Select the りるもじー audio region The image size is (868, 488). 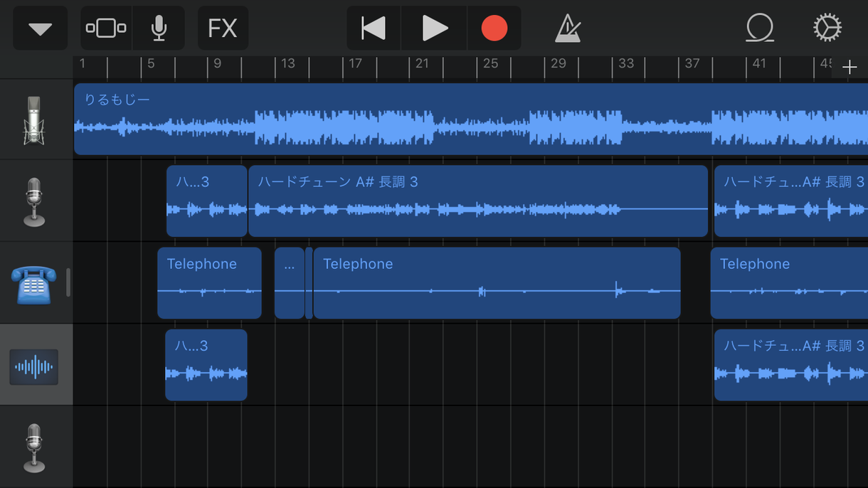click(x=471, y=120)
